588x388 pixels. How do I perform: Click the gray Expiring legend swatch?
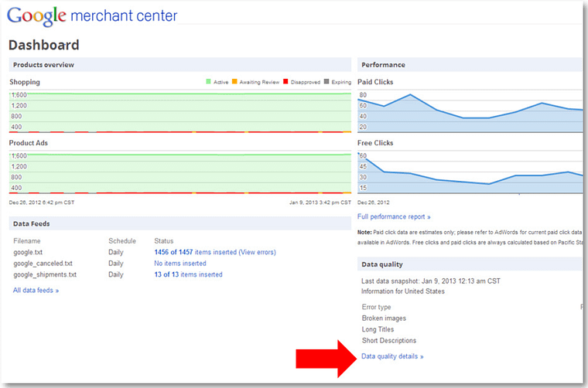click(x=326, y=82)
